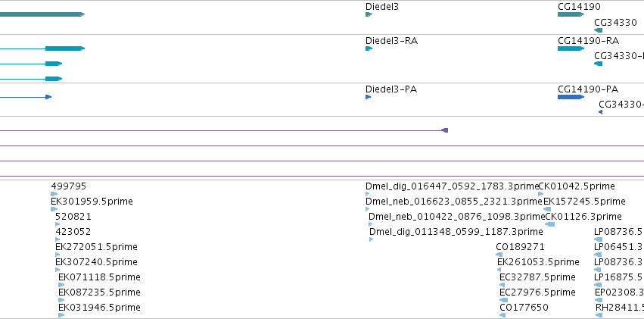This screenshot has width=644, height=319.
Task: Click the CO189271 feature label
Action: pos(521,247)
